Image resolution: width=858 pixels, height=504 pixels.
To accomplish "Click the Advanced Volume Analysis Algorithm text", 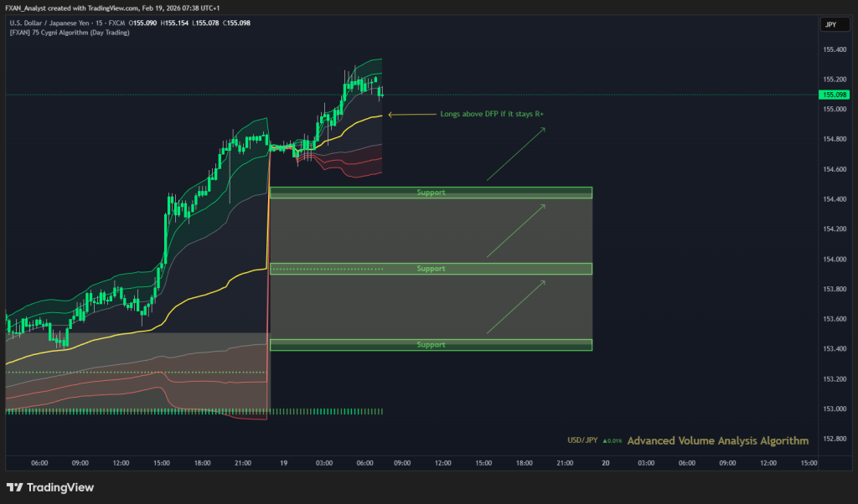I will pos(717,440).
